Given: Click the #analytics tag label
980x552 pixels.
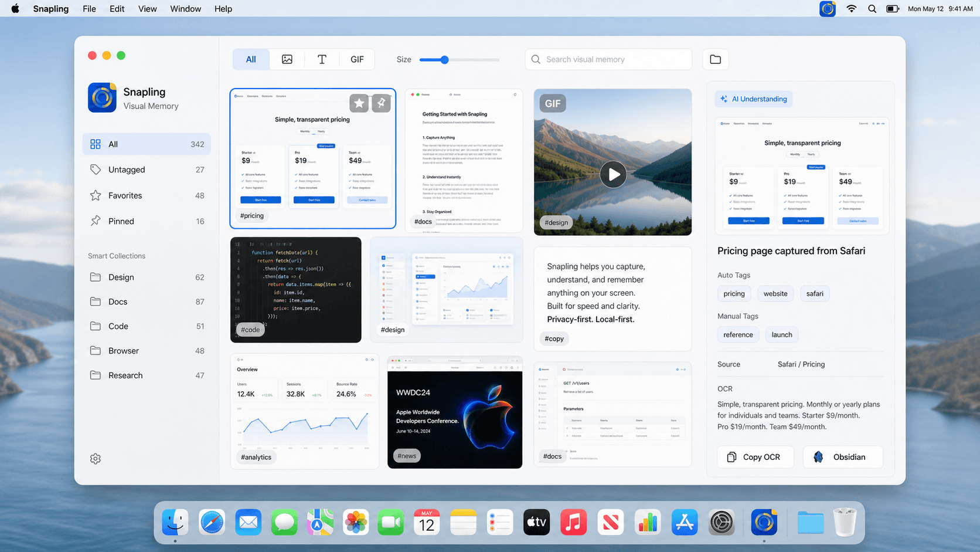Looking at the screenshot, I should point(256,457).
